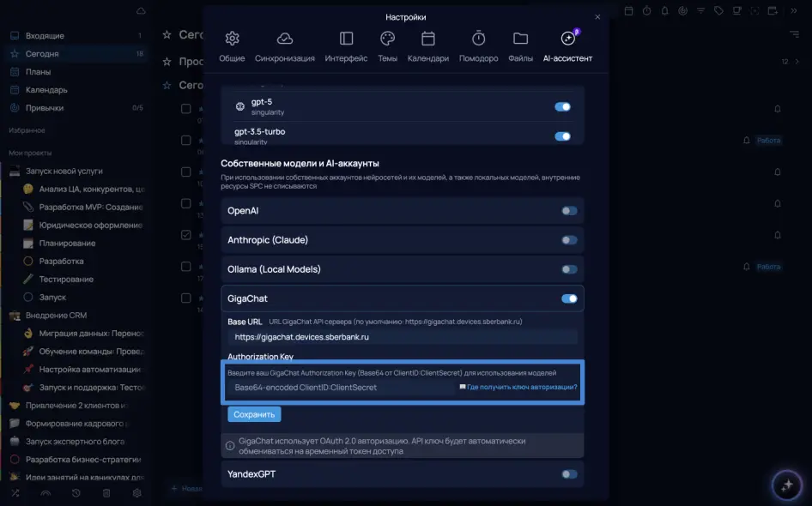Click the shuffle icon in sidebar footer
Image resolution: width=812 pixels, height=506 pixels.
click(15, 493)
